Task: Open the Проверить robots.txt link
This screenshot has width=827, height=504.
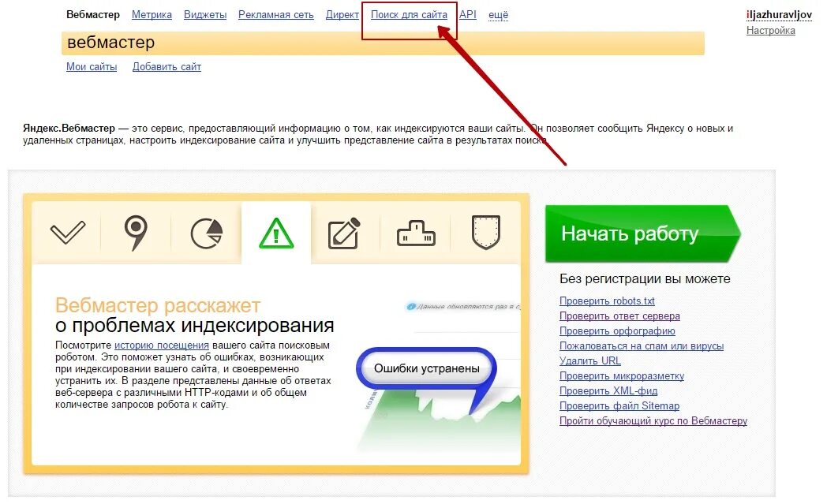Action: pos(607,301)
